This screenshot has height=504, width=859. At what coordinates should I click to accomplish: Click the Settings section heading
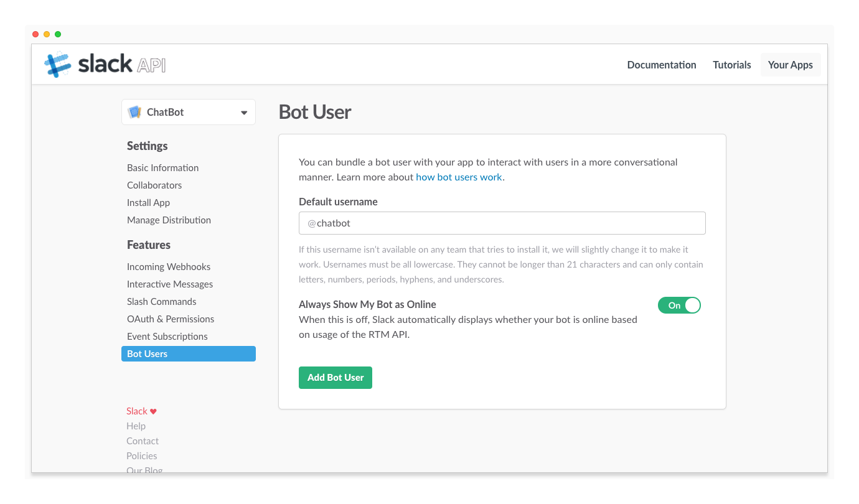tap(148, 146)
